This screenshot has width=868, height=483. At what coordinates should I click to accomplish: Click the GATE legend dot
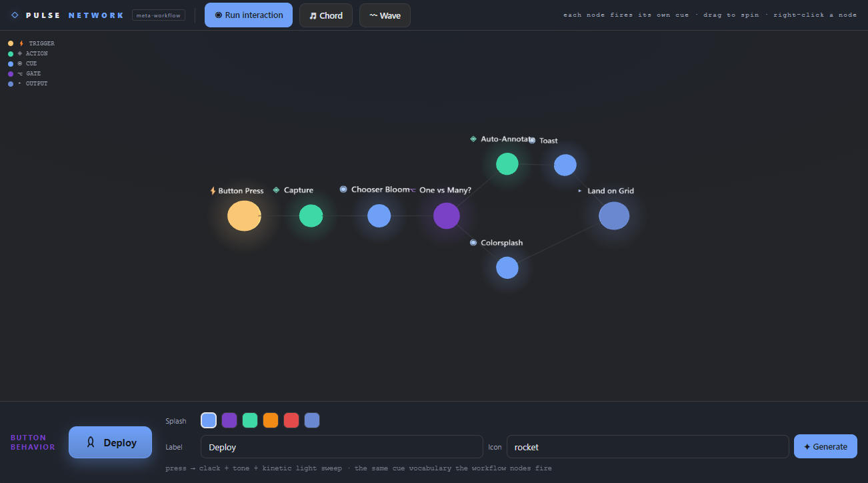click(11, 73)
